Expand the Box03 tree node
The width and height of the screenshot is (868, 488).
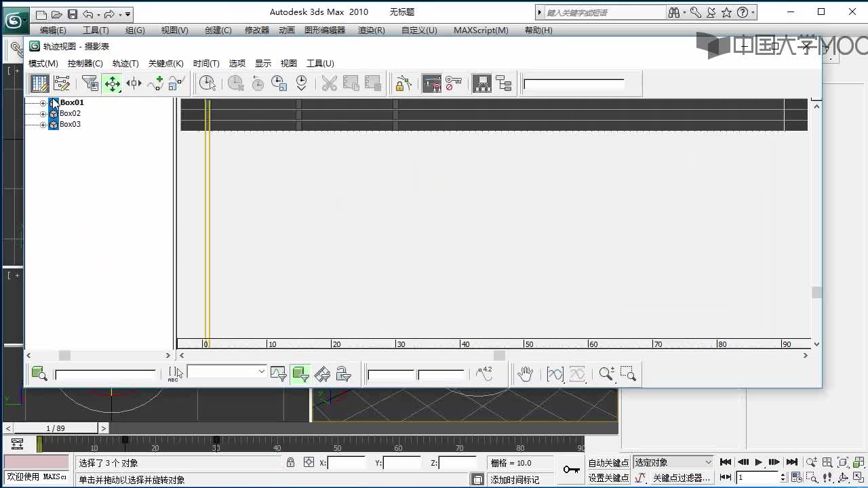coord(43,125)
